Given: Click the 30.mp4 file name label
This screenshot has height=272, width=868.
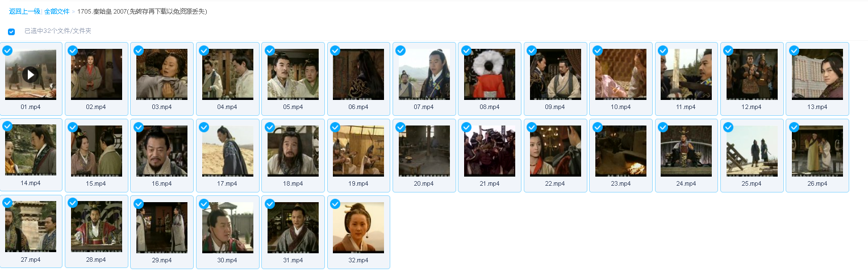Looking at the screenshot, I should (227, 261).
